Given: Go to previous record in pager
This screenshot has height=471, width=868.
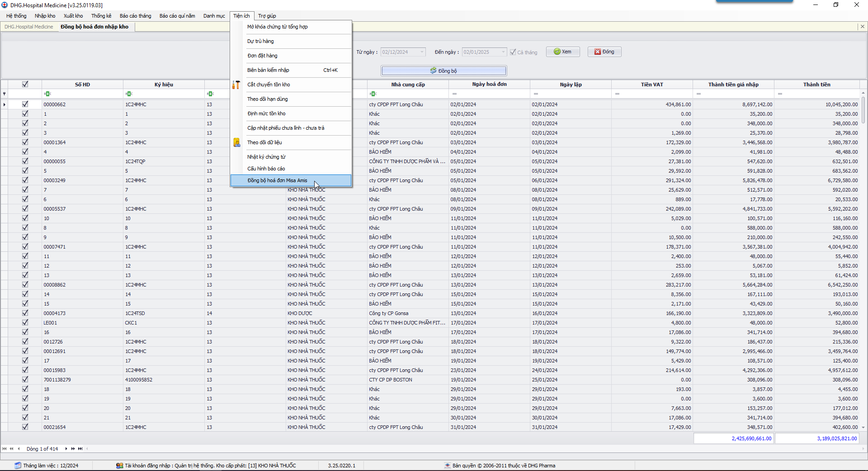Looking at the screenshot, I should coord(19,449).
